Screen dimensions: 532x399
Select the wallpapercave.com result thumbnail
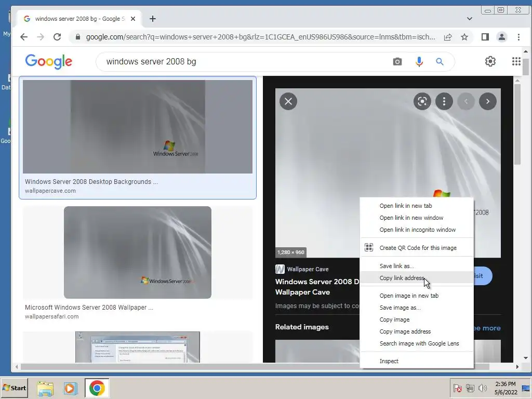point(137,127)
